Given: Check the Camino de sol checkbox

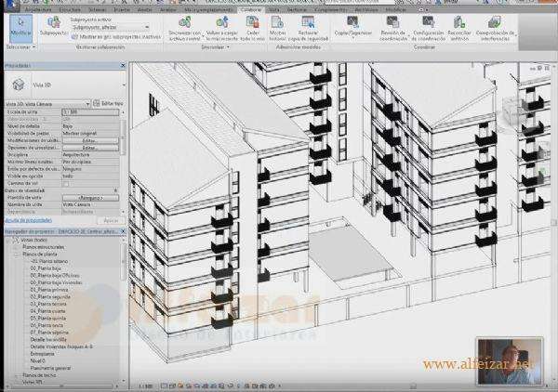Looking at the screenshot, I should [66, 184].
